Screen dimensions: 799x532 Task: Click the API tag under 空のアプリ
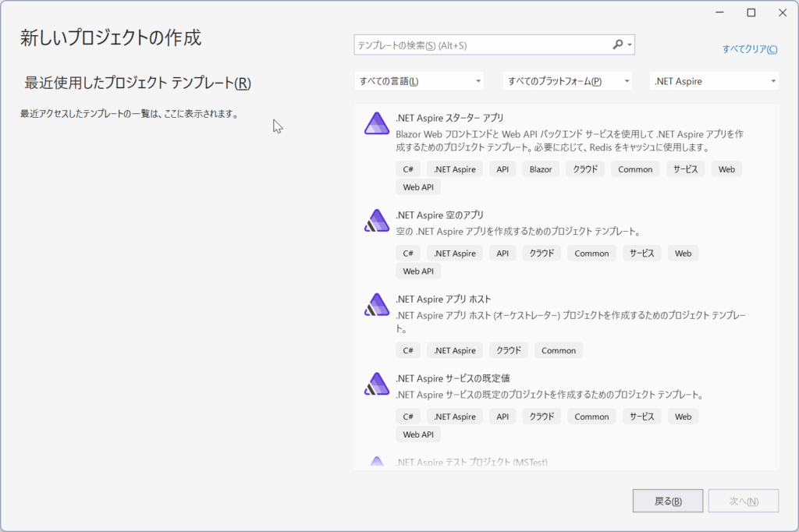tap(502, 254)
